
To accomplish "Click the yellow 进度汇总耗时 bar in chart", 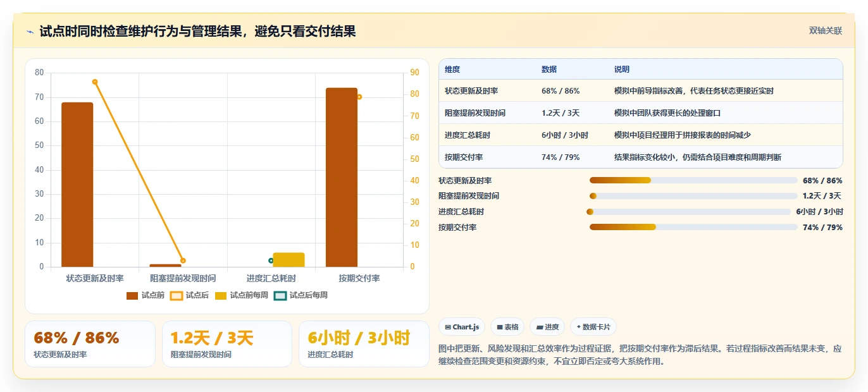I will tap(288, 260).
